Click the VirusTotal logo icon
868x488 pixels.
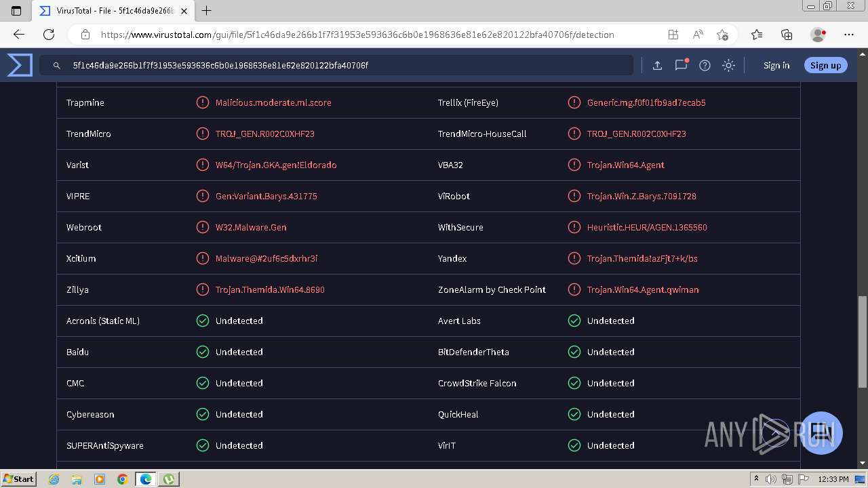click(x=20, y=65)
